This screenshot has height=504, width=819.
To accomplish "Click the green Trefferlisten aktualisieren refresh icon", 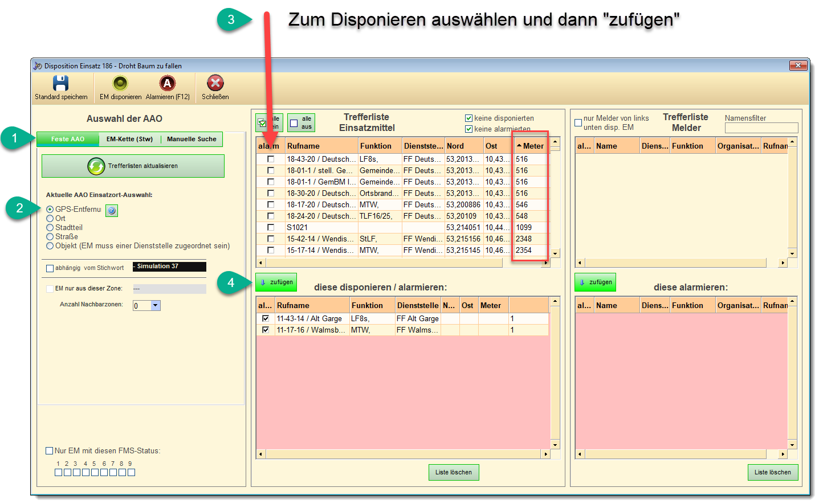I will click(96, 166).
